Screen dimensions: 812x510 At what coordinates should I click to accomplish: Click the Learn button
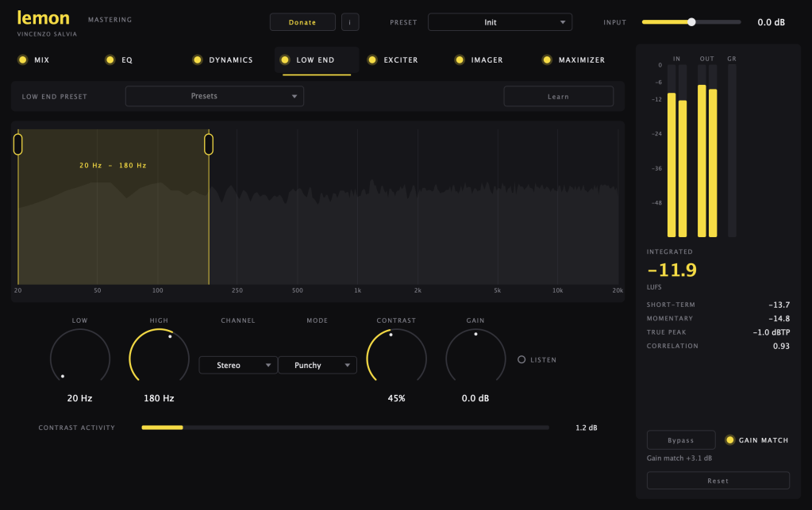(558, 97)
